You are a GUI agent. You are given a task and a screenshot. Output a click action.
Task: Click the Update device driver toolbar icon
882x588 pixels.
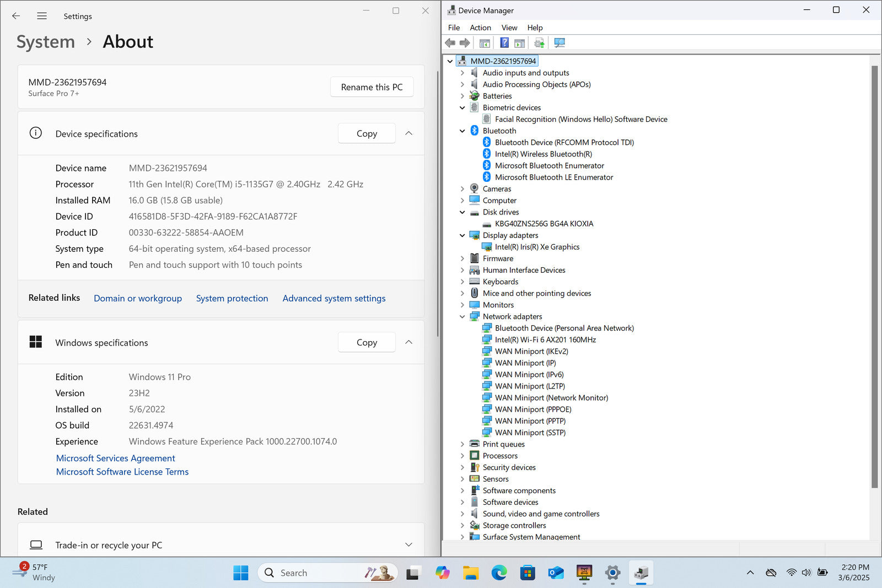[539, 43]
